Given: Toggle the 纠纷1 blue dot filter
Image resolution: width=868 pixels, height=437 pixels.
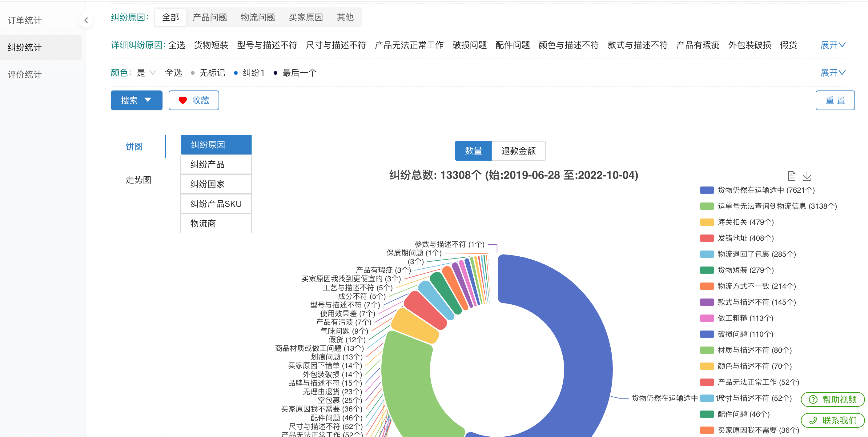Looking at the screenshot, I should (235, 73).
